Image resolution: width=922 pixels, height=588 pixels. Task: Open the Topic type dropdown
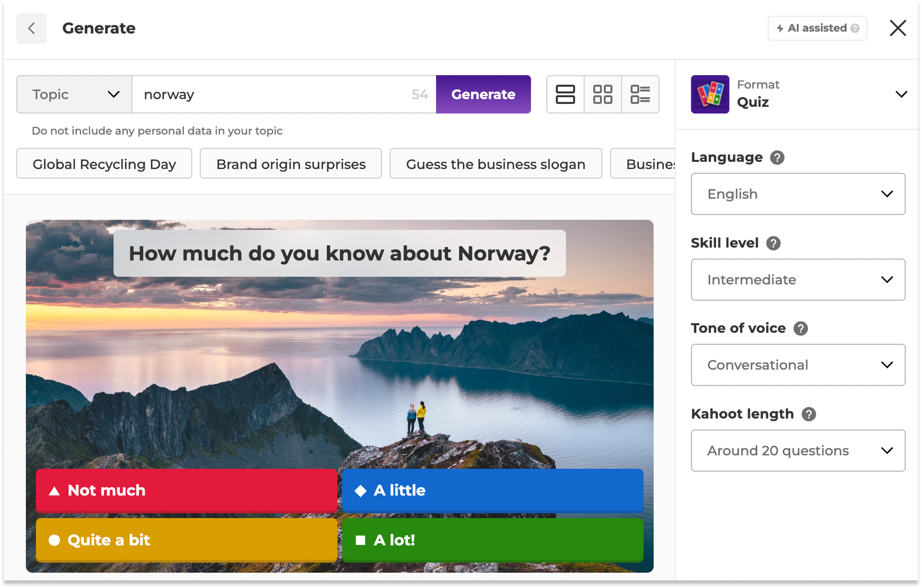click(74, 94)
